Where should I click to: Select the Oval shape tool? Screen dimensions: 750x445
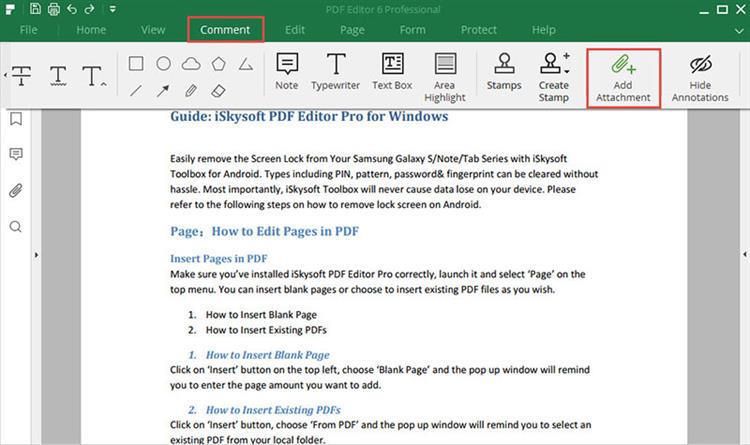164,63
